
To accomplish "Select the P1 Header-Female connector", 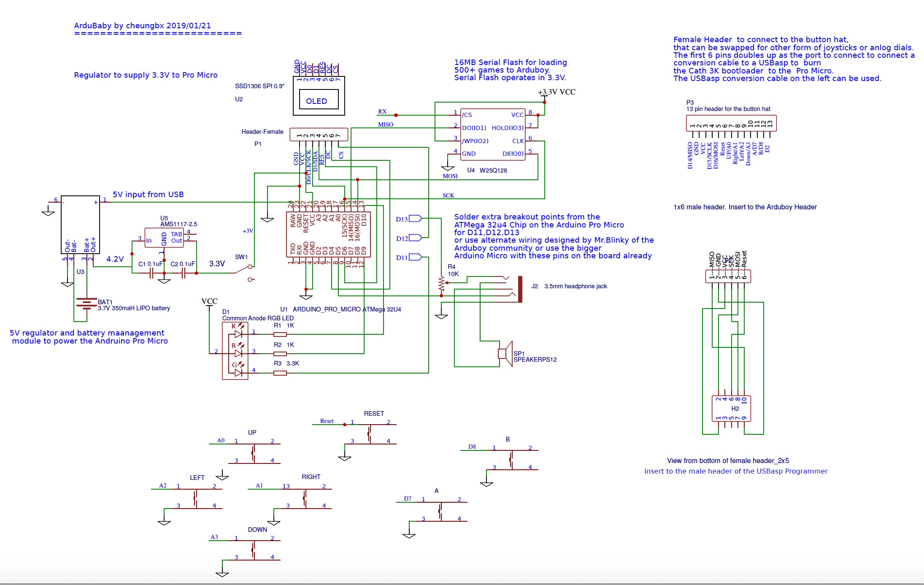I will tap(319, 135).
